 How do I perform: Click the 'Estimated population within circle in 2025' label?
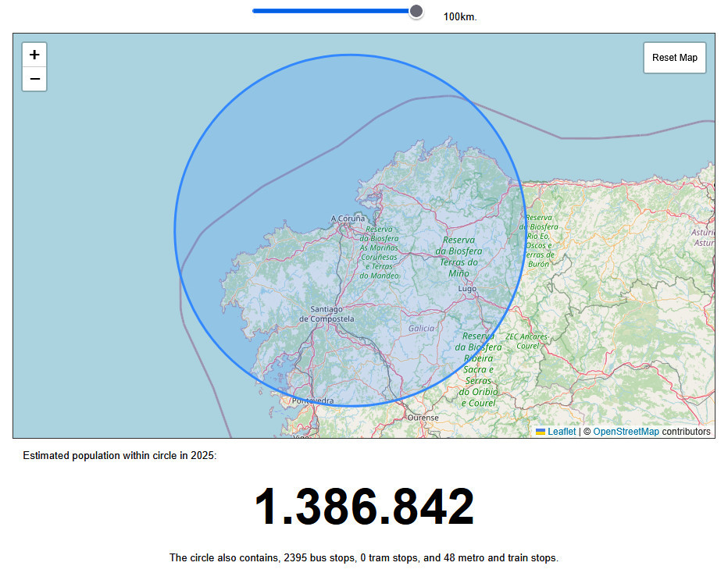pos(120,456)
